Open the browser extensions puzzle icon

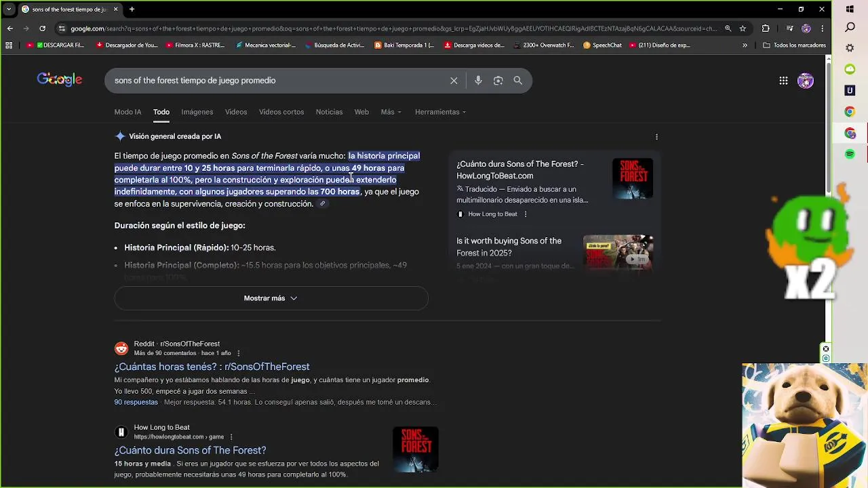tap(766, 28)
